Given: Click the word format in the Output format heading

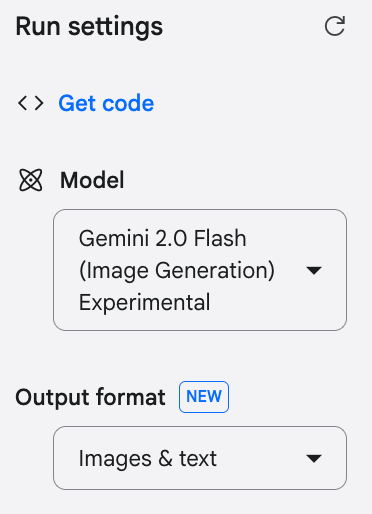Looking at the screenshot, I should [131, 397].
